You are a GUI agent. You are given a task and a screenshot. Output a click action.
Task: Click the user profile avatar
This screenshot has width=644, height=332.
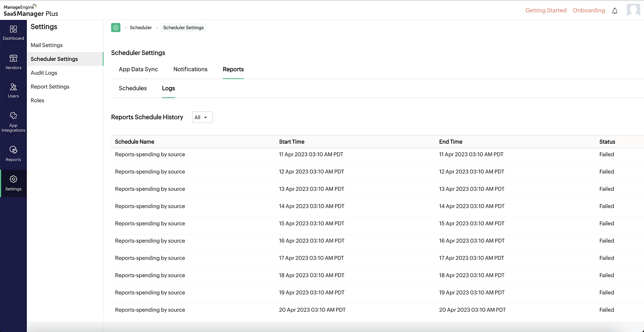[633, 10]
